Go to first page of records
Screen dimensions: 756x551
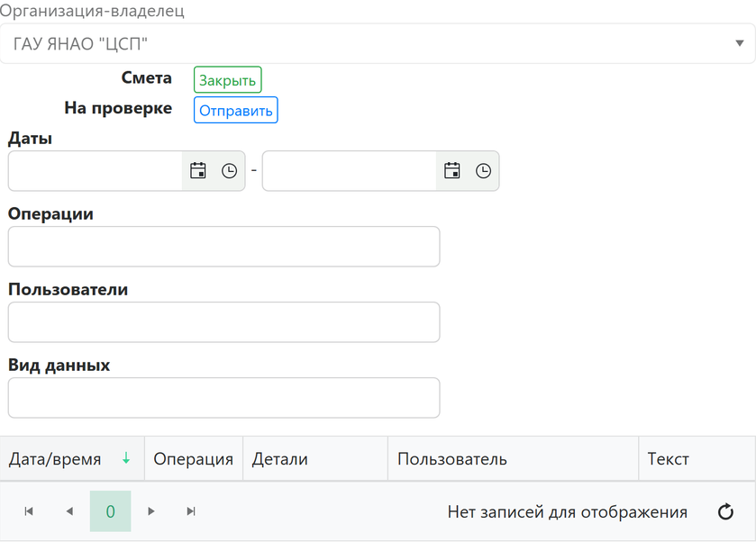(29, 511)
